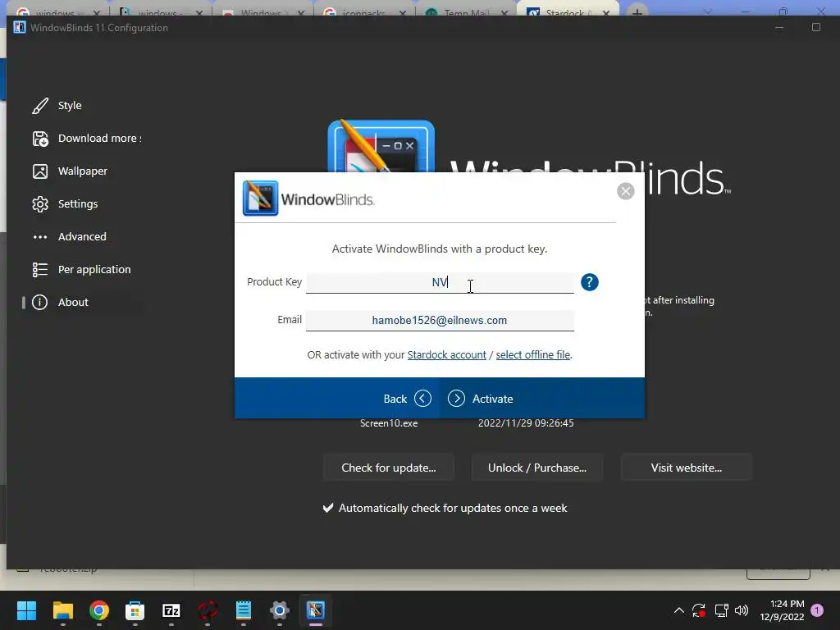Click the Activate button
Viewport: 840px width, 630px height.
(480, 399)
